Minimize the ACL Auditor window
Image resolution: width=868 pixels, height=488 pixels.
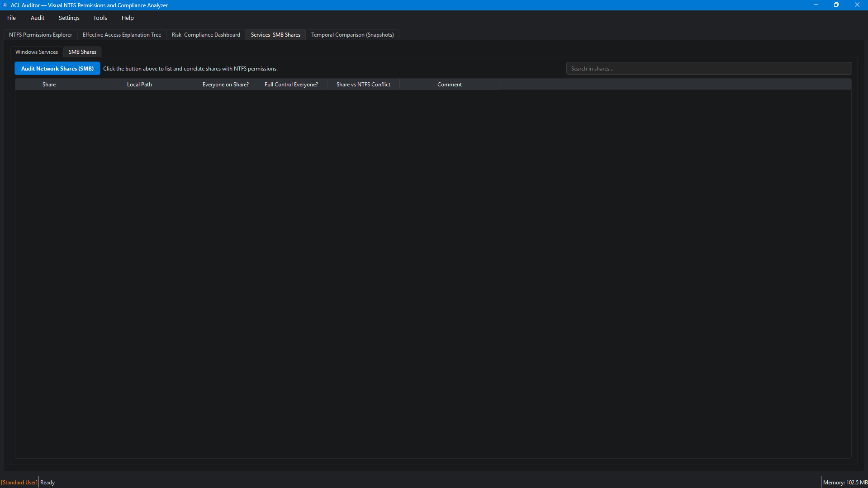[816, 5]
